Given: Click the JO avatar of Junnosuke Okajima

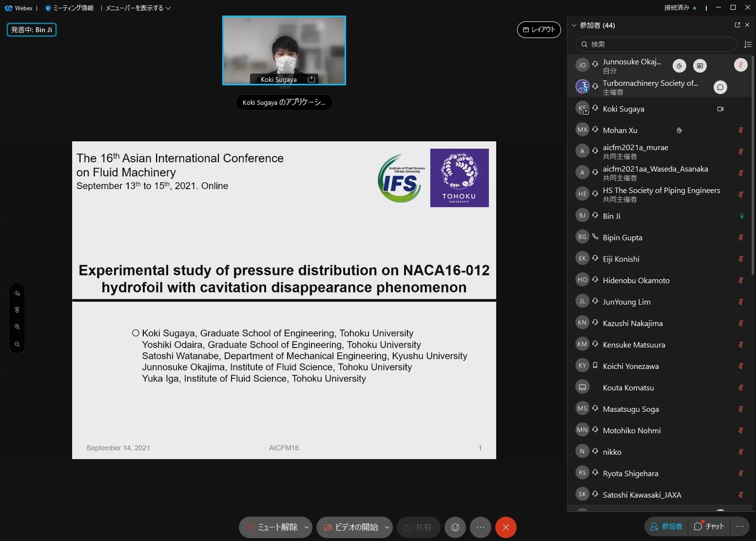Looking at the screenshot, I should point(582,65).
